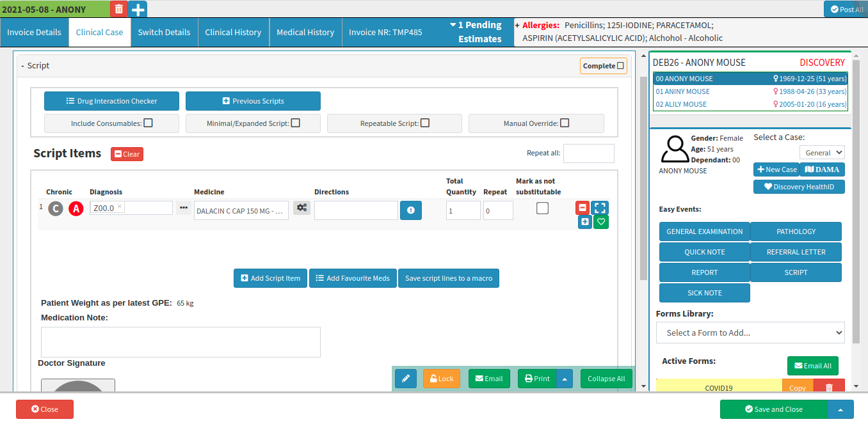The width and height of the screenshot is (868, 424).
Task: Click the pencil edit icon in the bottom toolbar
Action: tap(405, 379)
